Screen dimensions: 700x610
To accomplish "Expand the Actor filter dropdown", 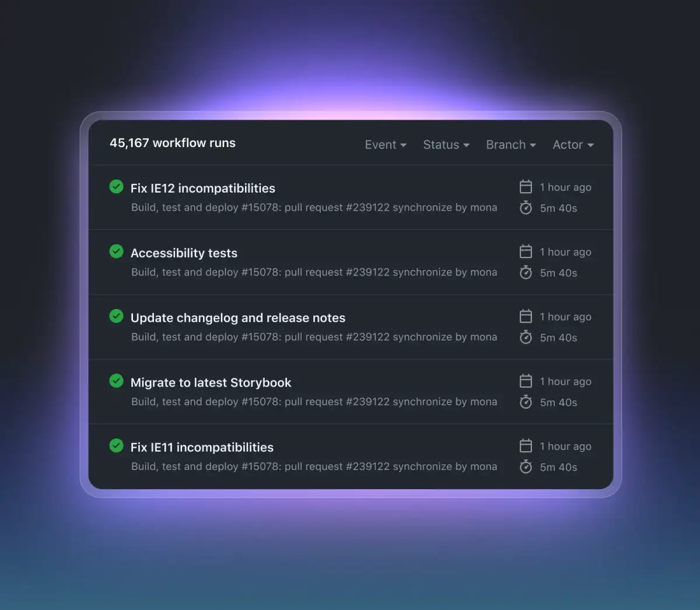I will coord(573,145).
